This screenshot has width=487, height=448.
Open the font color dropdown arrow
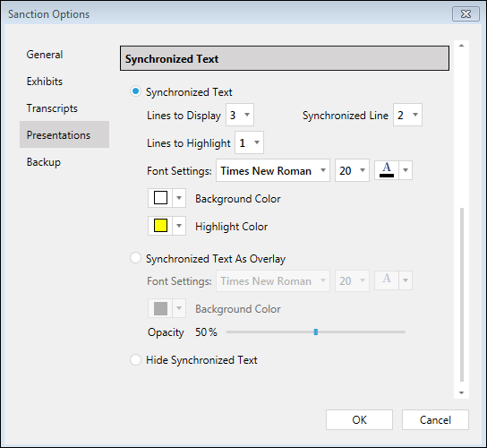pos(406,170)
